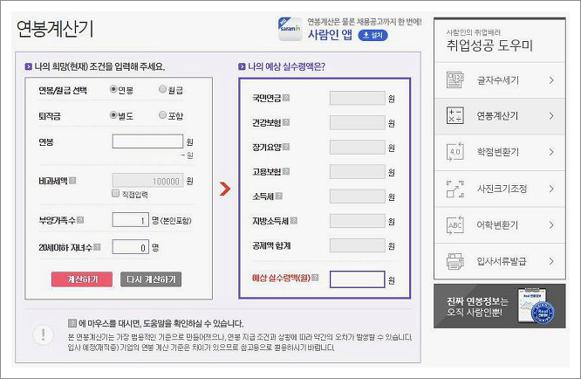Viewport: 581px width, 379px height.
Task: Click the 비과세액 input field showing 100000
Action: tap(147, 181)
